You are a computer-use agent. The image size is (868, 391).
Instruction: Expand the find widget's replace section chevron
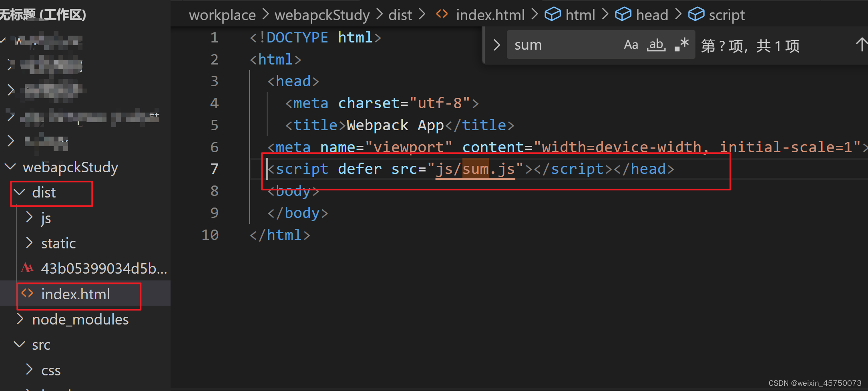pos(496,44)
